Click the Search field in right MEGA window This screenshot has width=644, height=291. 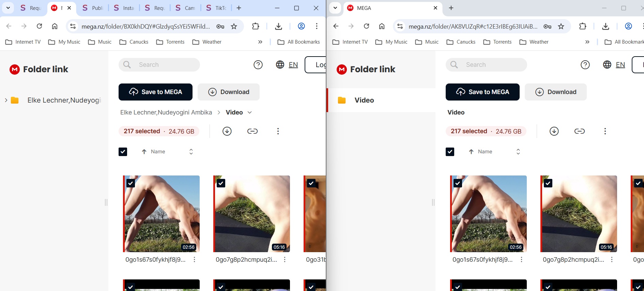[x=491, y=65]
